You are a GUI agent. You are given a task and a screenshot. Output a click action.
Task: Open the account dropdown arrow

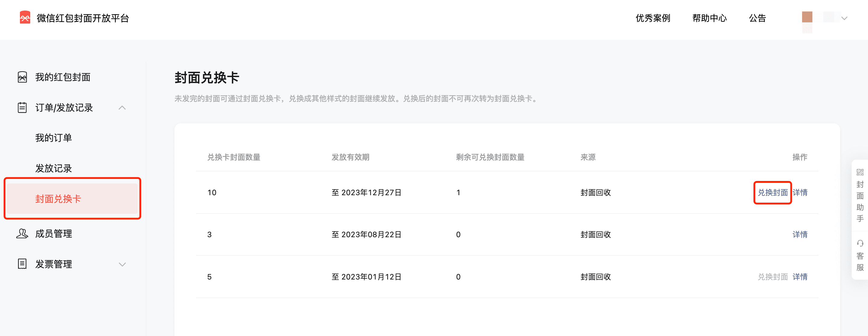point(844,18)
